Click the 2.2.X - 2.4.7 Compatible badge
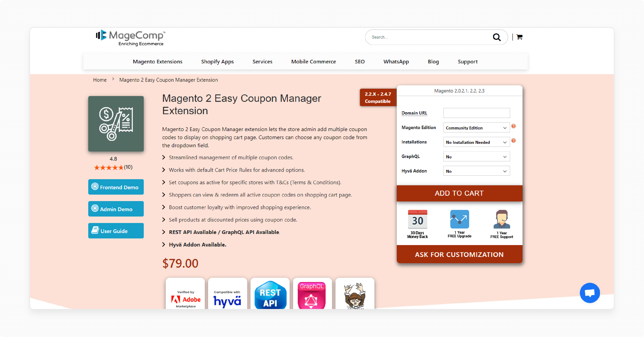Viewport: 644px width, 337px height. [x=378, y=97]
